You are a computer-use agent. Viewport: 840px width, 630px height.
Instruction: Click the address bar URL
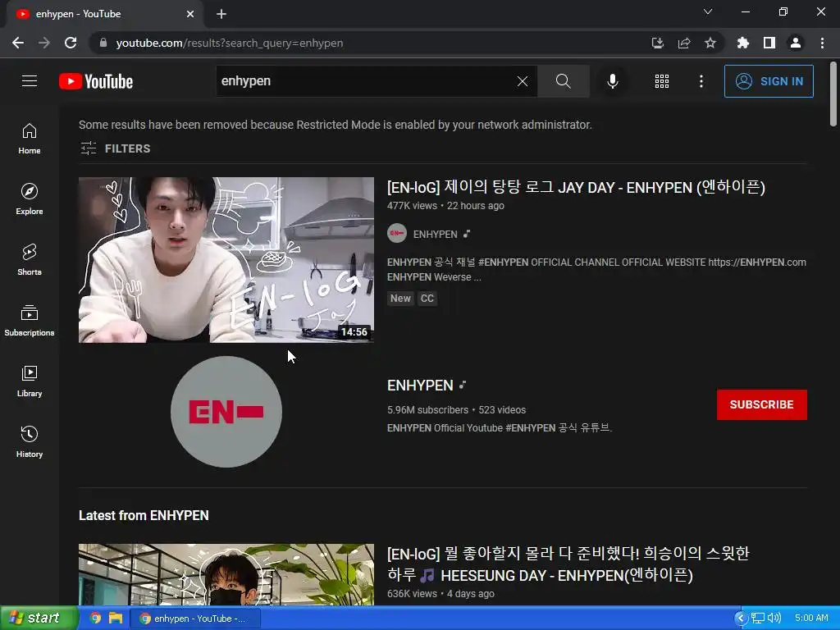click(230, 43)
